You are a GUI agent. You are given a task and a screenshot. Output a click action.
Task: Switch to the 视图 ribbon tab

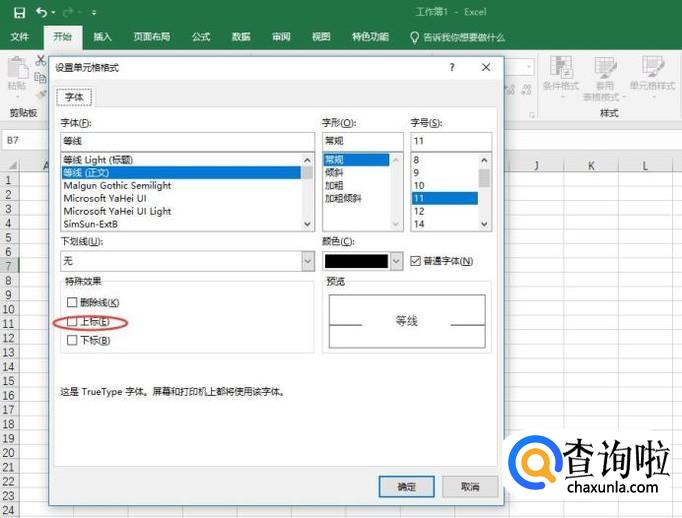(x=321, y=37)
